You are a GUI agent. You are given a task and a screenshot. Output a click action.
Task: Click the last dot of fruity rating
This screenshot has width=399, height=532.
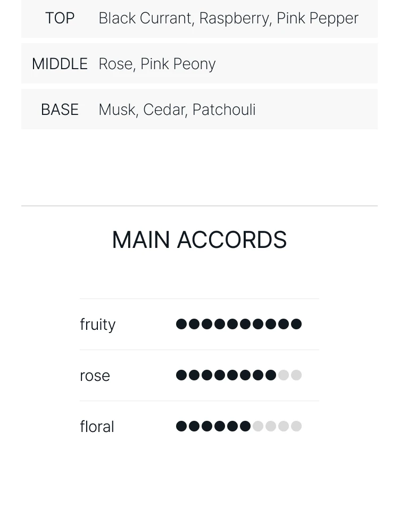(296, 324)
